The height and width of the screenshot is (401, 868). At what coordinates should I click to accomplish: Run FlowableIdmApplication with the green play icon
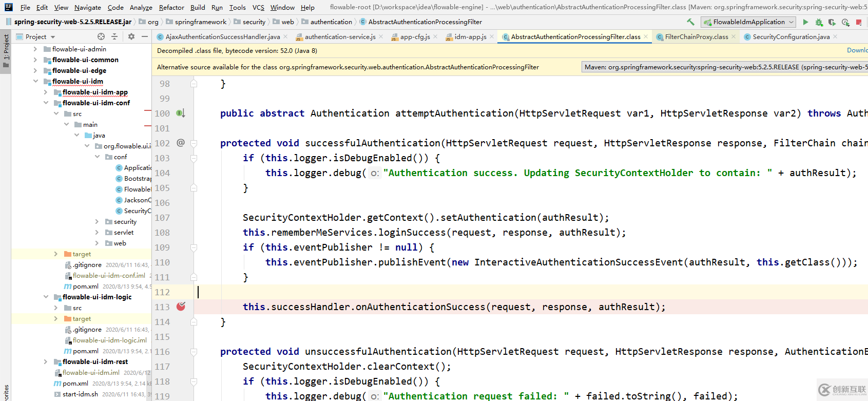(x=805, y=22)
